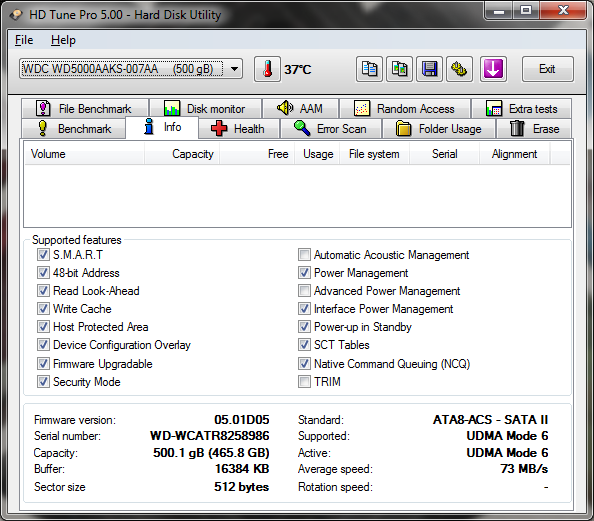This screenshot has width=594, height=521.
Task: Click standard value ATA8-ACS - SATA II
Action: pos(490,419)
